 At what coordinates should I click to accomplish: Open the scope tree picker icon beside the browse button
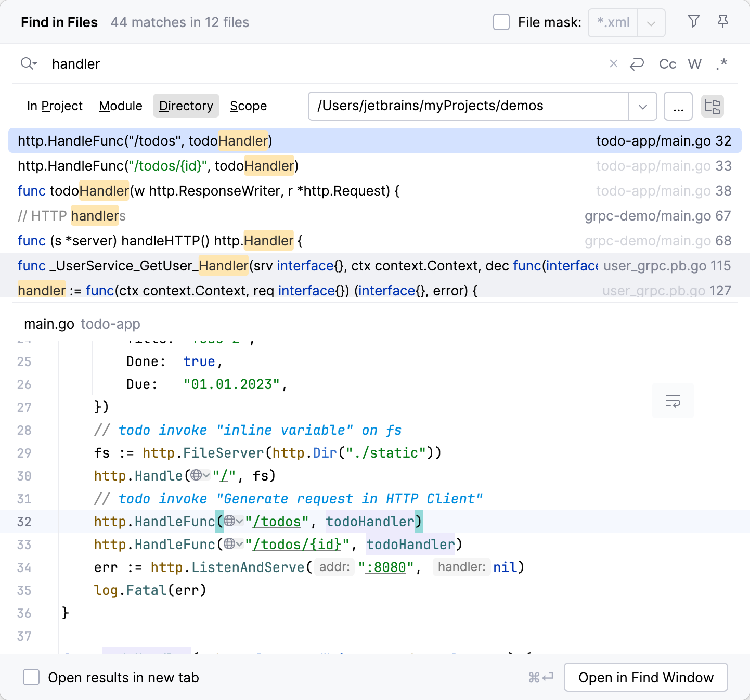tap(712, 106)
